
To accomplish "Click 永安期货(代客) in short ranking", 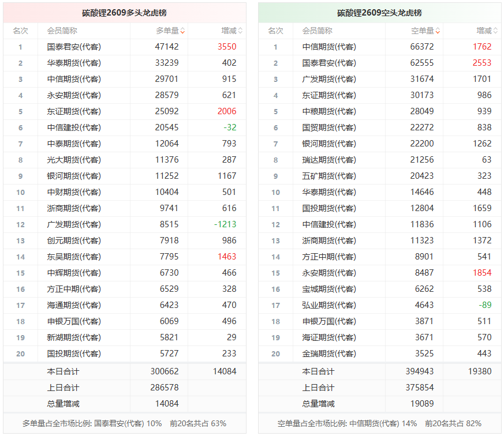I will [x=329, y=273].
